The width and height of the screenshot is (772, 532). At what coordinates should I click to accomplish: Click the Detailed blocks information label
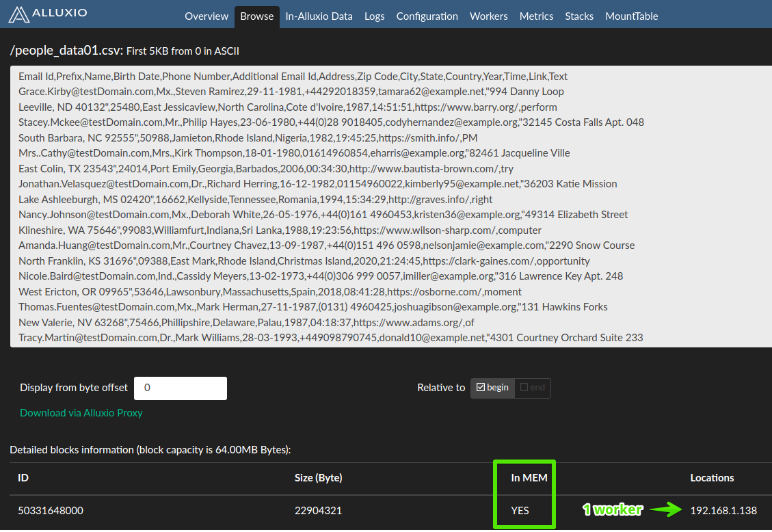click(x=150, y=450)
